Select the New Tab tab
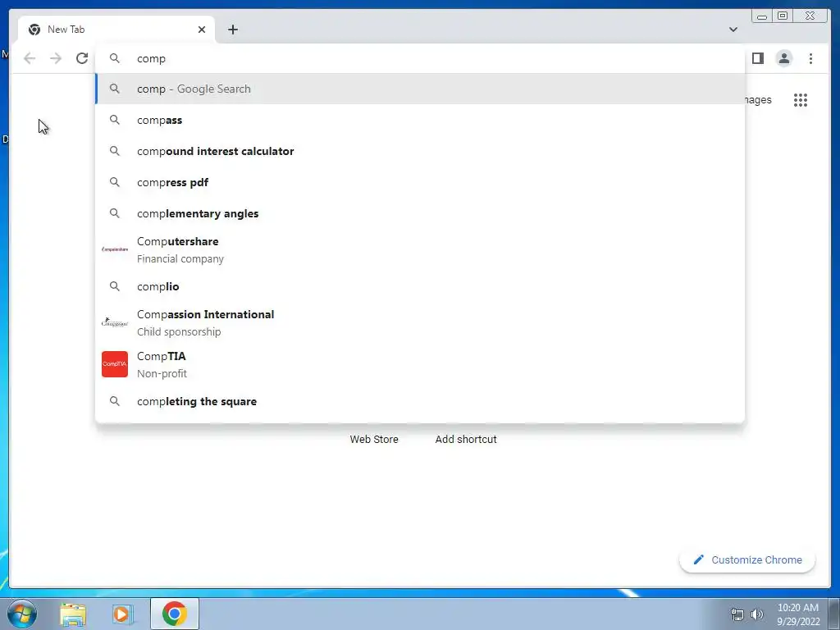840x630 pixels. coord(116,30)
